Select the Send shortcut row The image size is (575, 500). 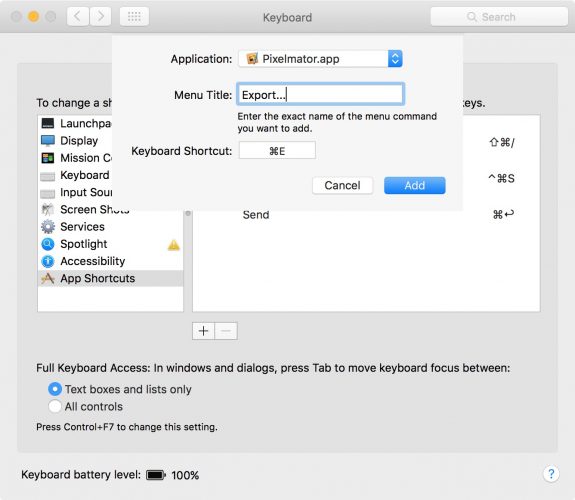coord(366,214)
